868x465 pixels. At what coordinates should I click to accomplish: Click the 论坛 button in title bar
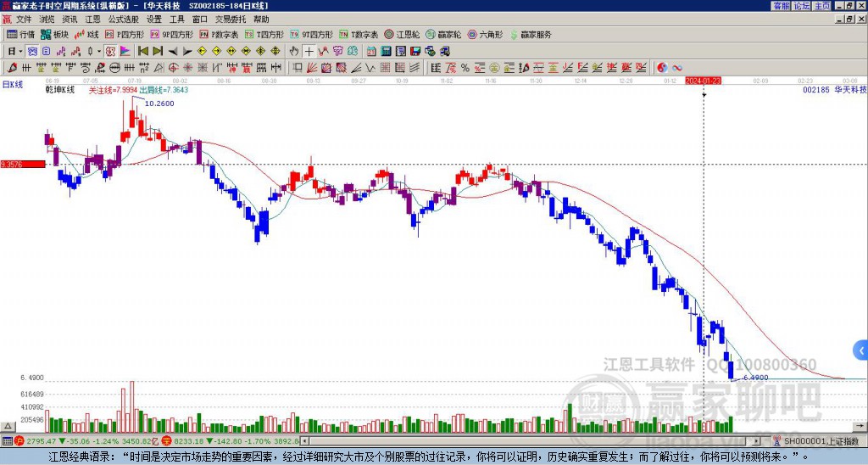point(802,6)
